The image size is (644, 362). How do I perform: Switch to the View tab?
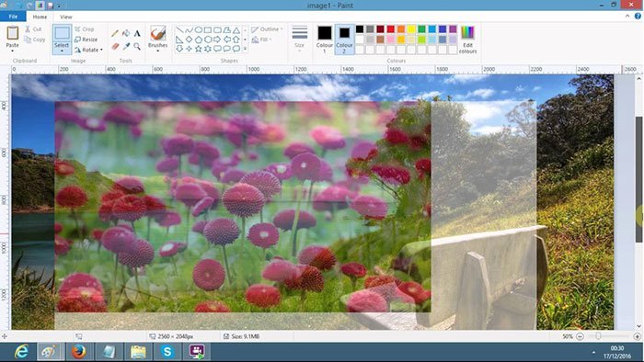tap(65, 17)
